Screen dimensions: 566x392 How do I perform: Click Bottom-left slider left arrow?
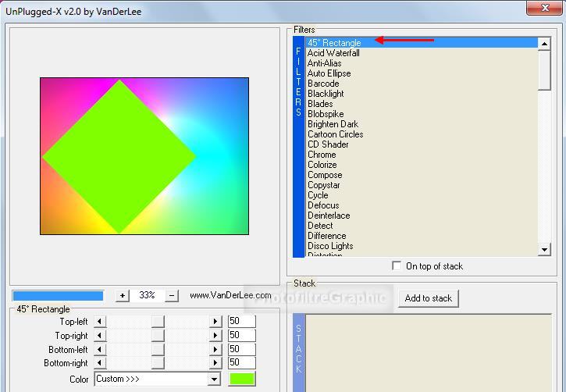tap(98, 350)
